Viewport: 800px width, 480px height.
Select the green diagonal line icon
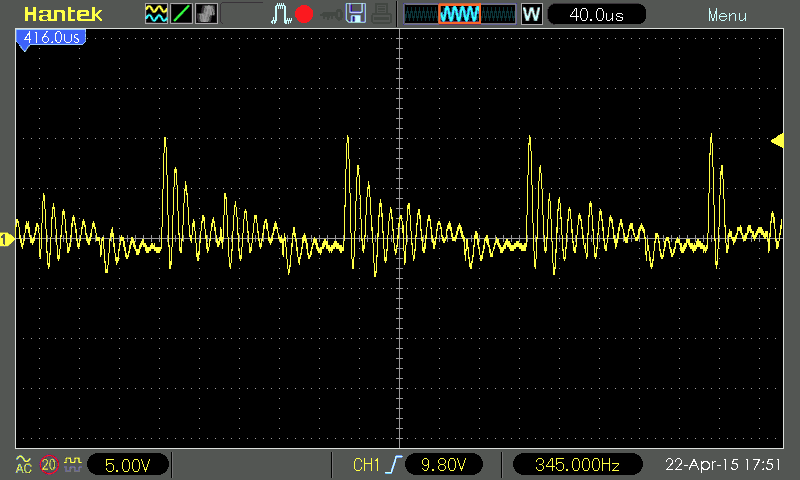pos(181,14)
